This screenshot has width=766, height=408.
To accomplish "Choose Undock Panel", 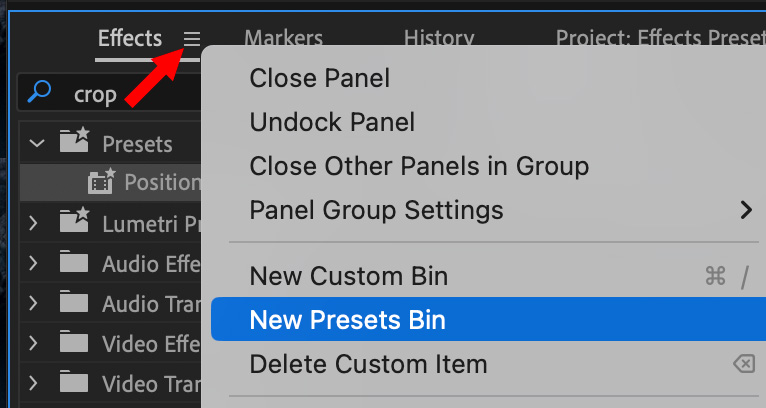I will [332, 122].
